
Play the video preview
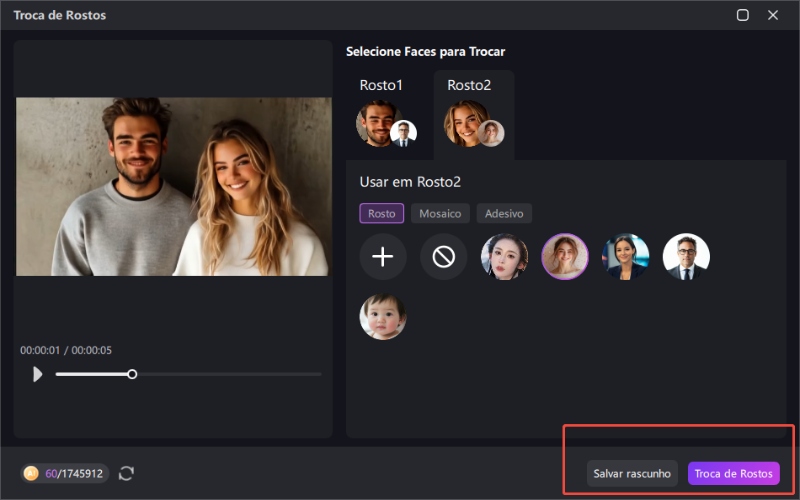pos(37,374)
